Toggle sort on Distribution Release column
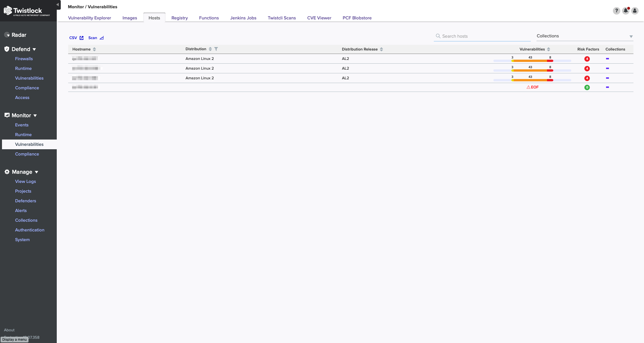Viewport: 644px width, 343px height. point(381,49)
